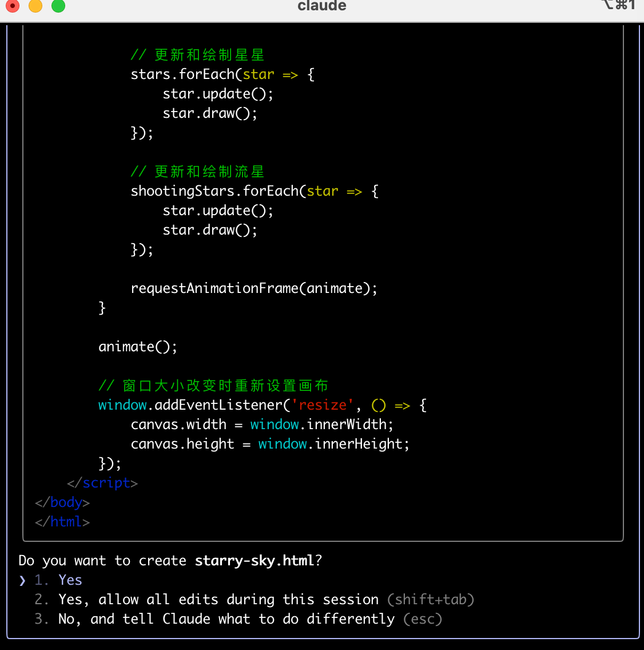Click the comment 更新和绘制星星
644x650 pixels.
point(197,55)
